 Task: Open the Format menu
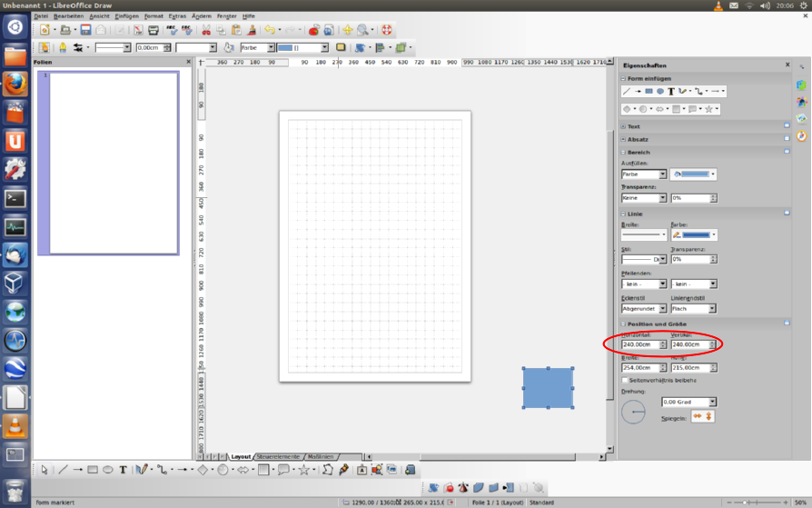tap(153, 16)
